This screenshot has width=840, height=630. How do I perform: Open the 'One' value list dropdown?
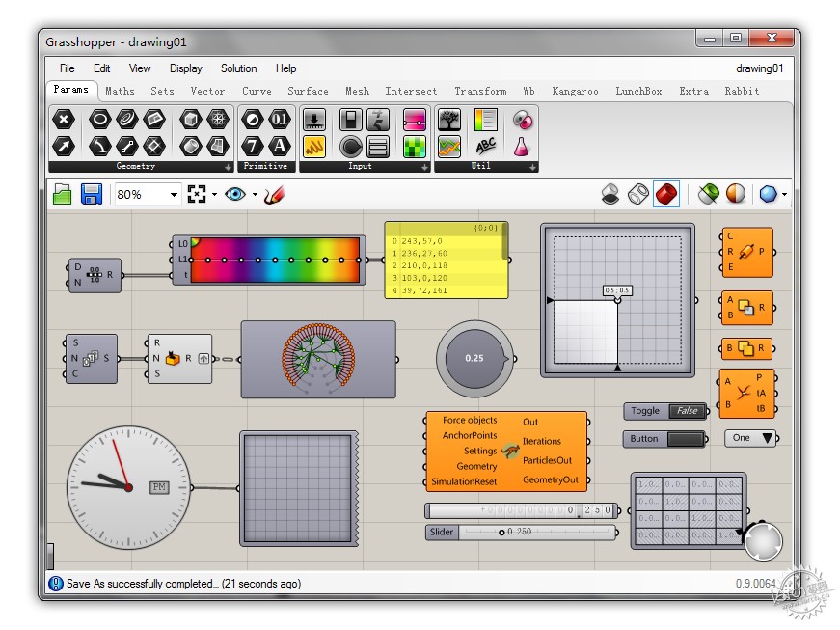coord(769,438)
